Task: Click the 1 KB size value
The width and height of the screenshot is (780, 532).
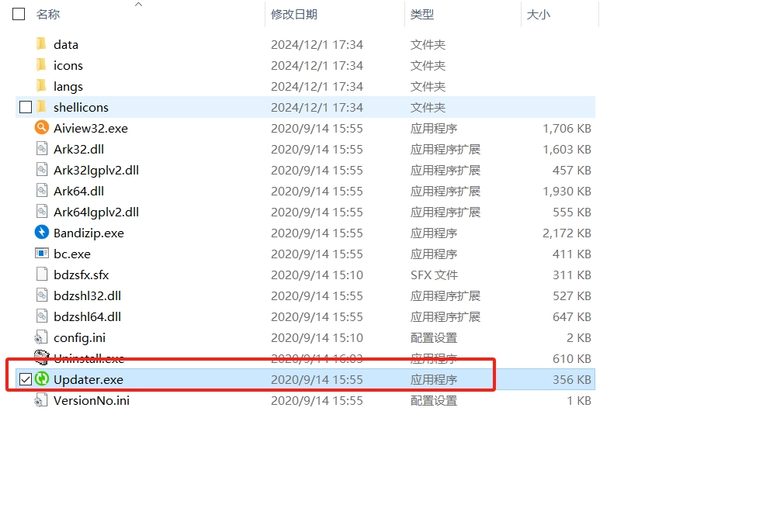Action: tap(578, 400)
